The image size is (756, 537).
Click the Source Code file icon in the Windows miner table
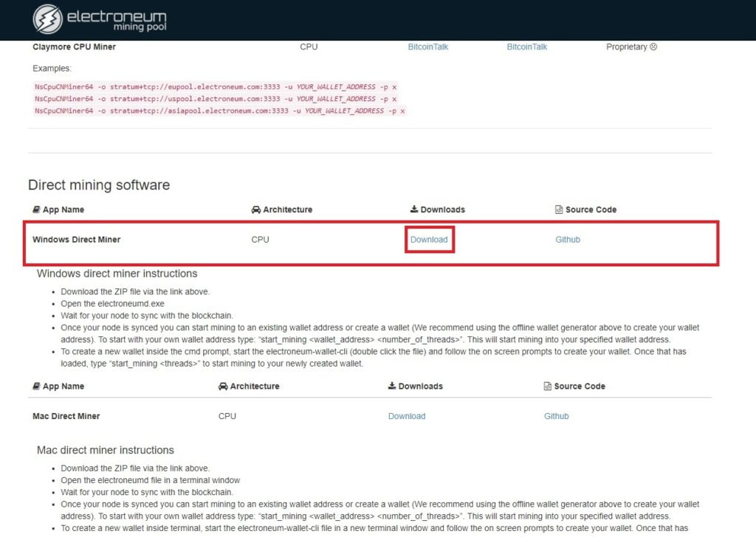[x=559, y=209]
